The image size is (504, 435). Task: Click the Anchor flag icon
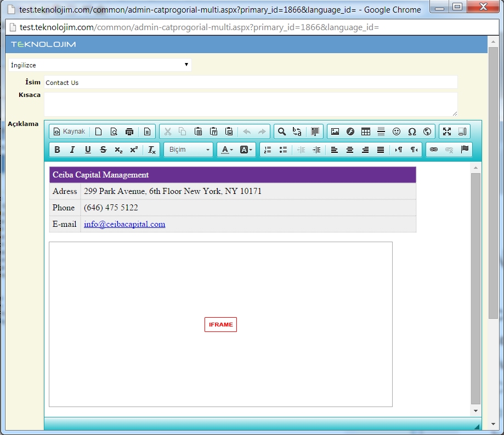(465, 150)
